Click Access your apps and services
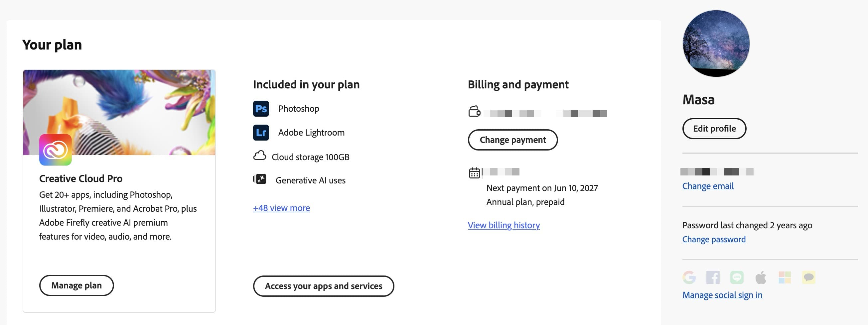868x325 pixels. point(324,286)
